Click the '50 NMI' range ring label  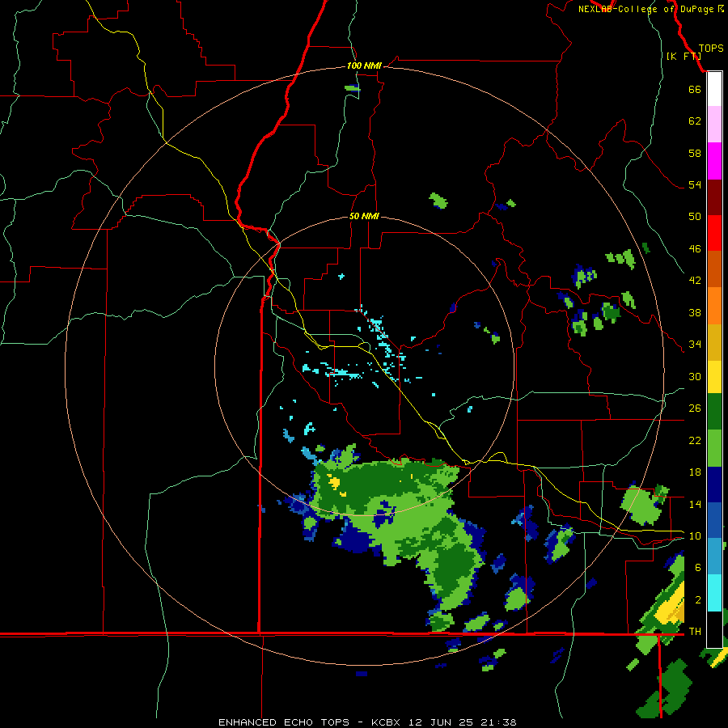364,216
